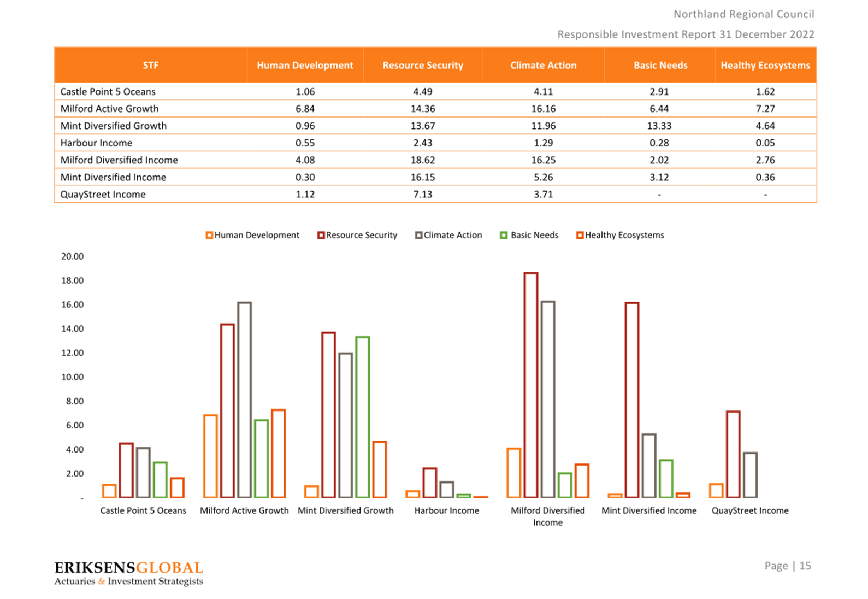Click the Mint Diversified Growth x-axis label
Viewport: 868px width, 599px height.
(x=345, y=511)
